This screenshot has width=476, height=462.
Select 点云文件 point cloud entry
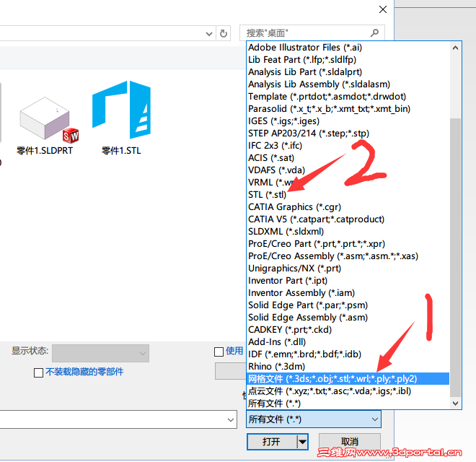pyautogui.click(x=348, y=391)
